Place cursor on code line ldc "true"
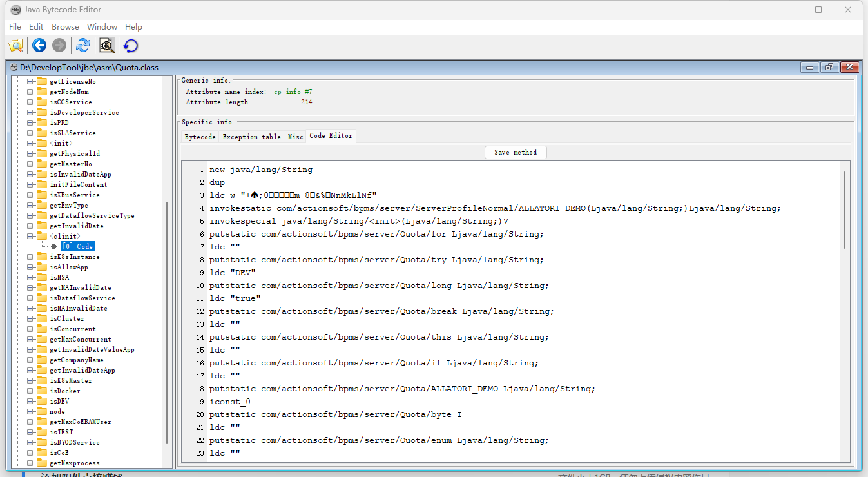 click(235, 298)
